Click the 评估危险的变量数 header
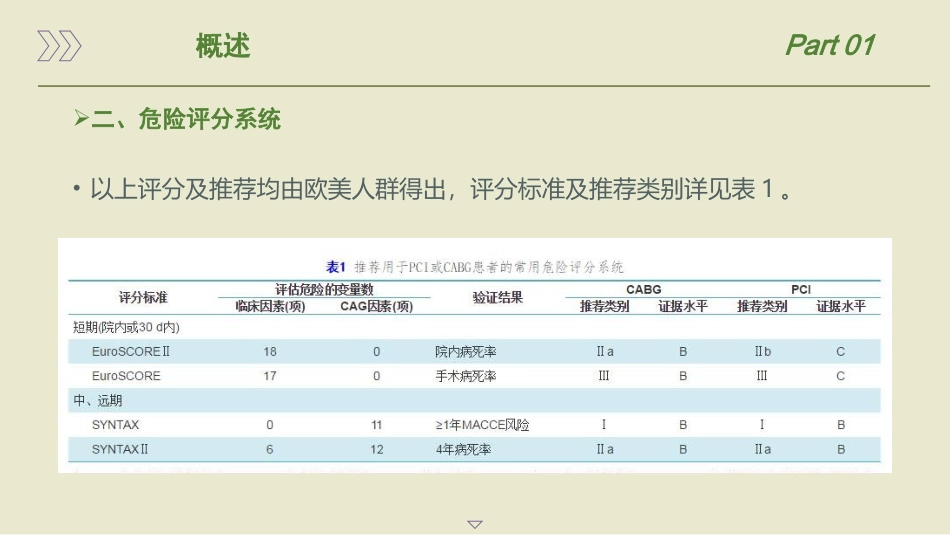This screenshot has width=950, height=535. 324,289
